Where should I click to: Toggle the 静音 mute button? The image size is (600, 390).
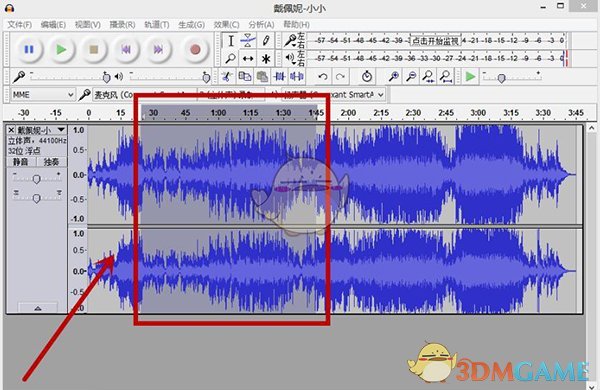tap(21, 162)
